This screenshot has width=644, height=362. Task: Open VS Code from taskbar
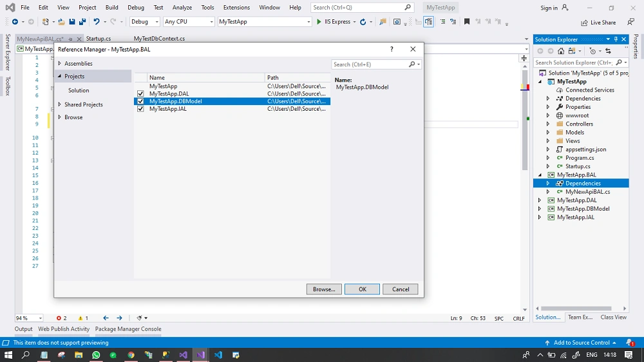(x=218, y=355)
